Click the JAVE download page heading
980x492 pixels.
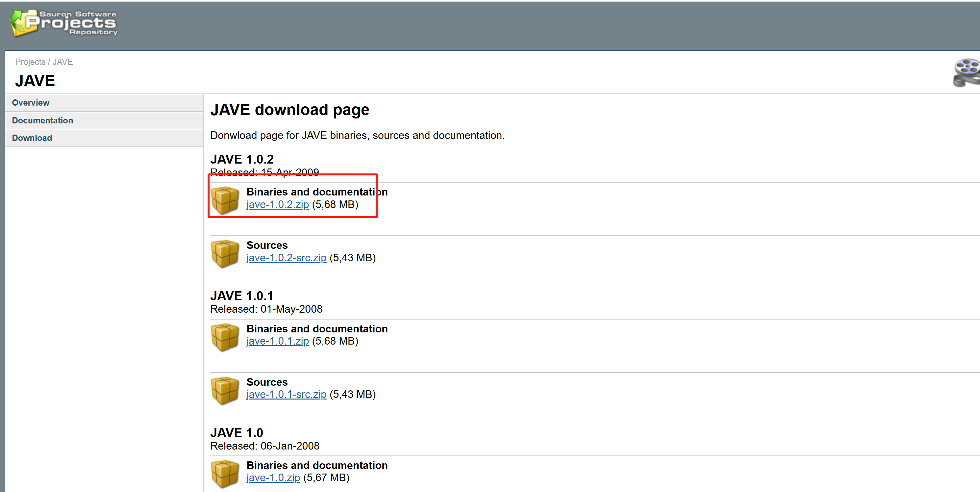[289, 110]
